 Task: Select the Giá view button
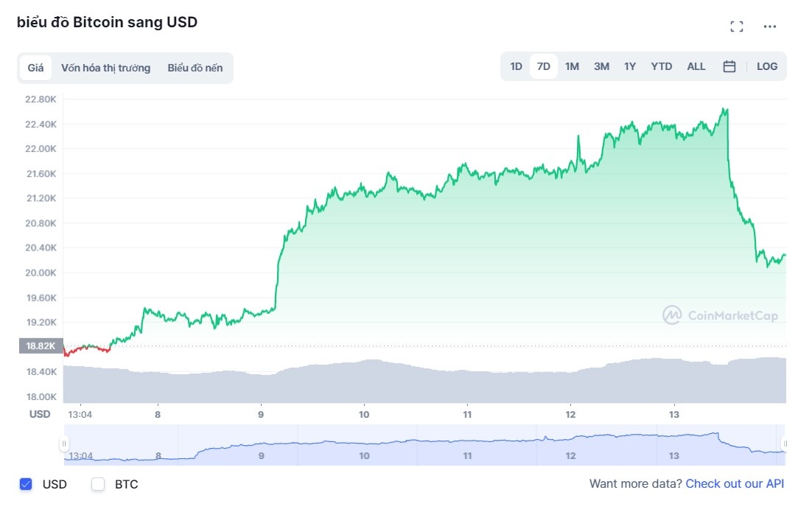[x=35, y=67]
